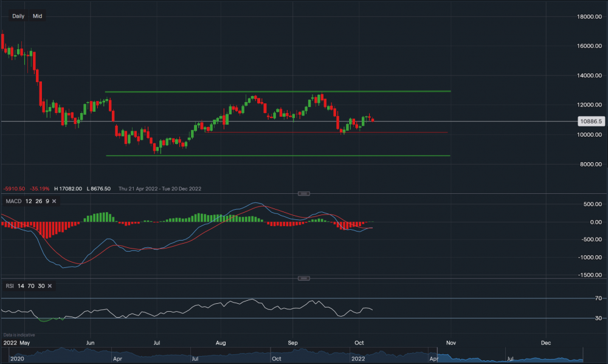Open the Mid price type selector

click(37, 16)
